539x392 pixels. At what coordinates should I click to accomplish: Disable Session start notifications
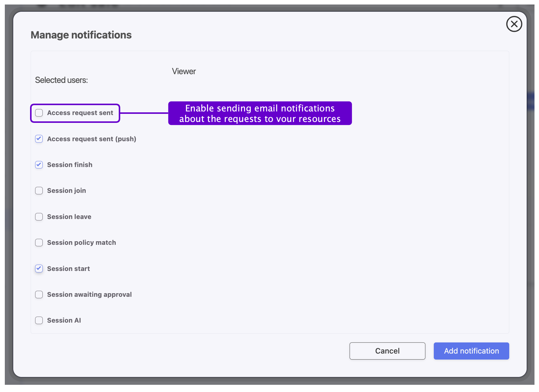tap(39, 269)
